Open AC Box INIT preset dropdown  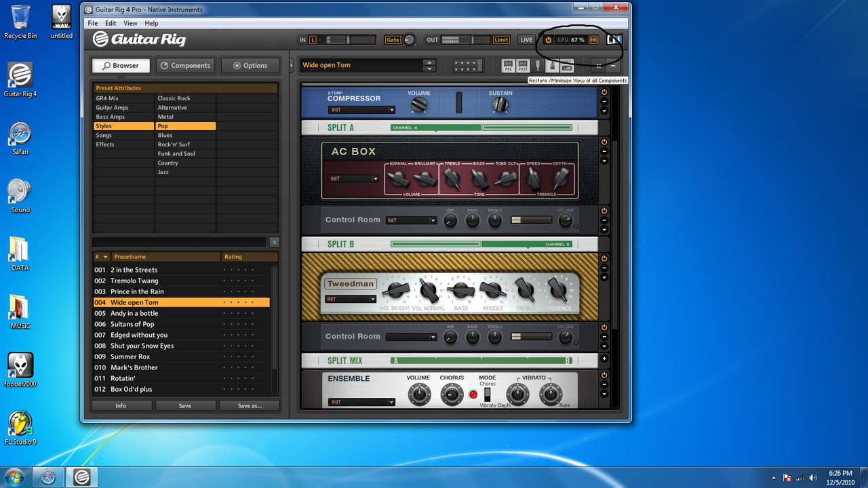click(354, 179)
